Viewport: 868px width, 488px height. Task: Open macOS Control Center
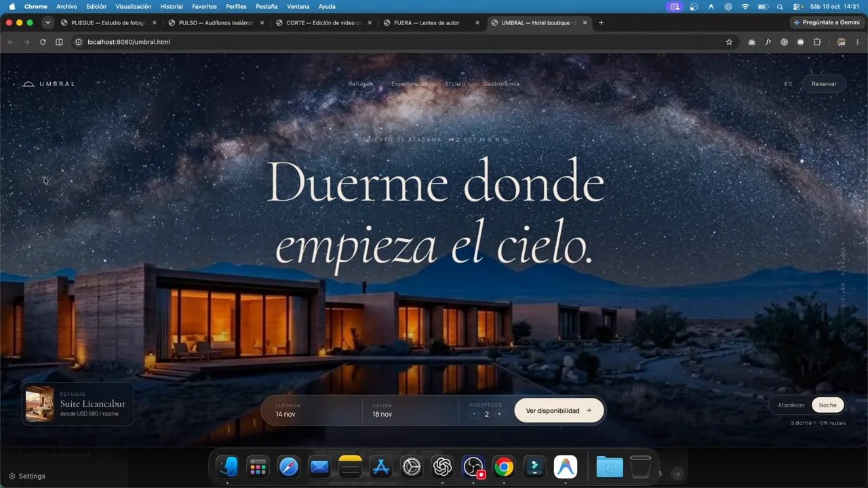[796, 7]
